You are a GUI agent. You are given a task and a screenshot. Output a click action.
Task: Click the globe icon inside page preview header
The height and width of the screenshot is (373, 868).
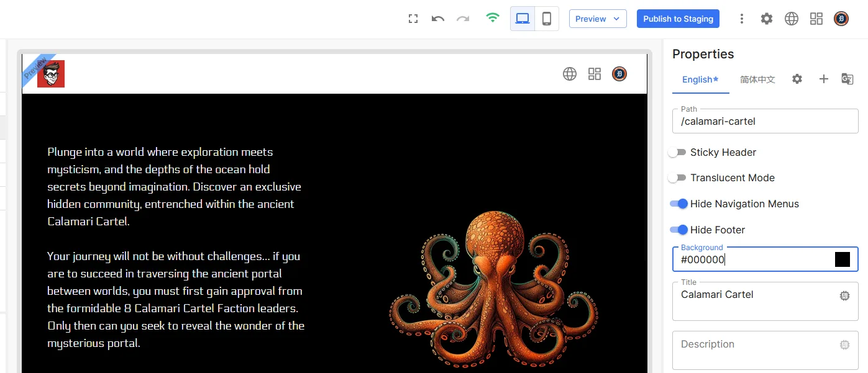tap(570, 74)
